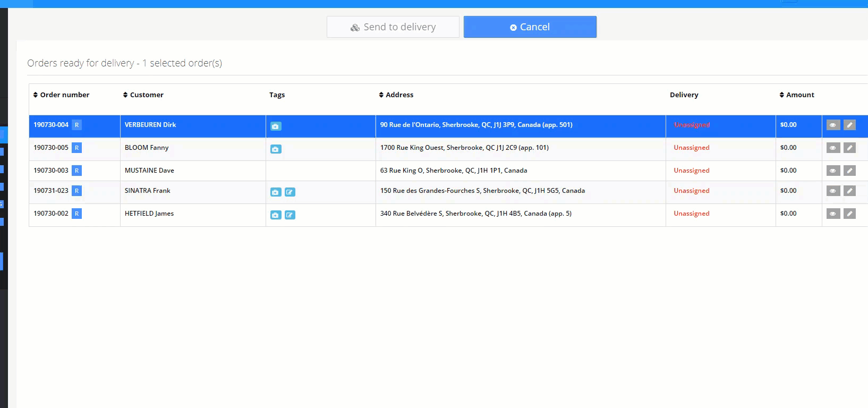The width and height of the screenshot is (868, 408).
Task: Click address 340 Rue Belvédère S
Action: click(476, 214)
